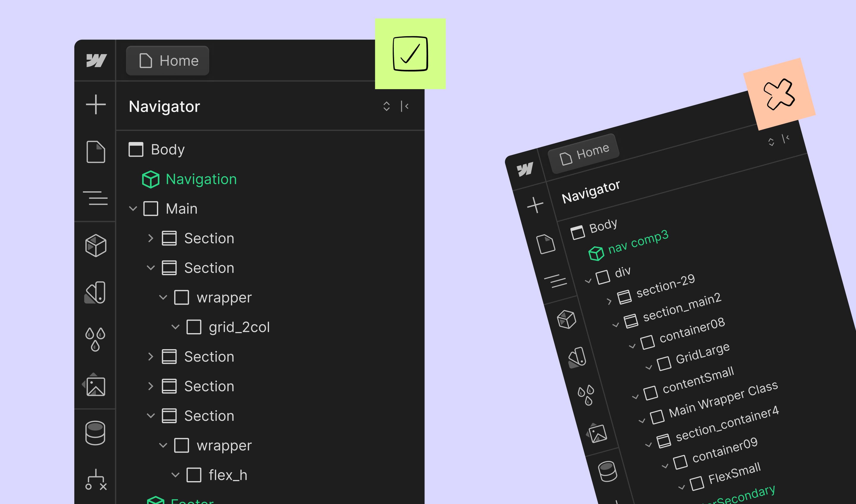Open the Variables droplets icon
The image size is (856, 504).
coord(95,339)
